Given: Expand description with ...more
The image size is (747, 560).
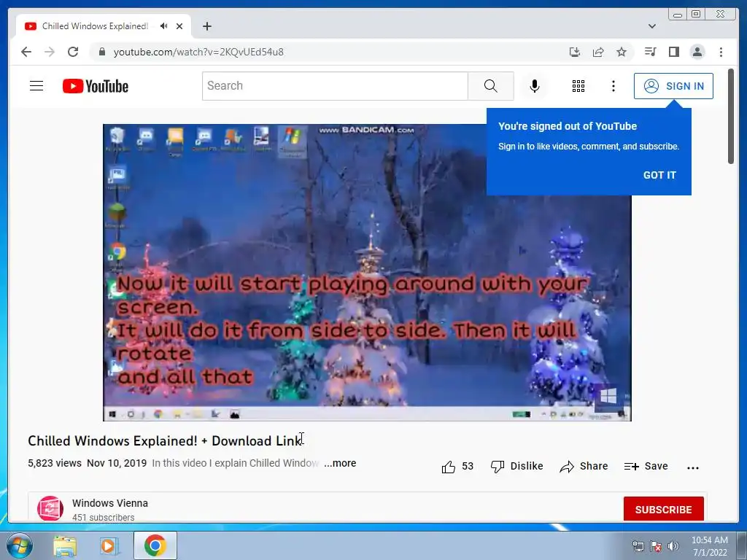Looking at the screenshot, I should 340,463.
